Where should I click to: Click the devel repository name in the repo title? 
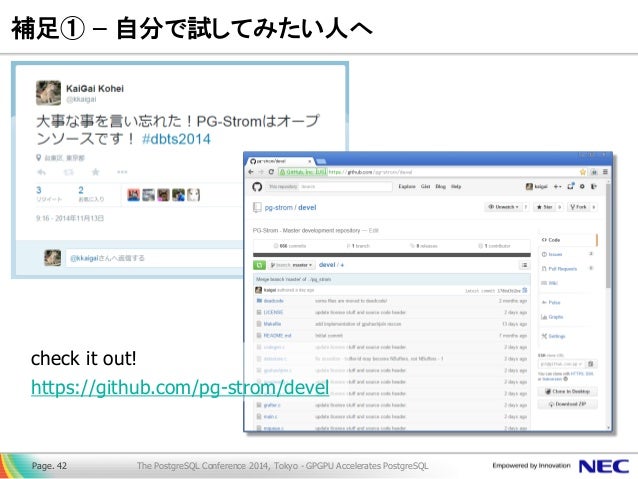click(x=307, y=208)
